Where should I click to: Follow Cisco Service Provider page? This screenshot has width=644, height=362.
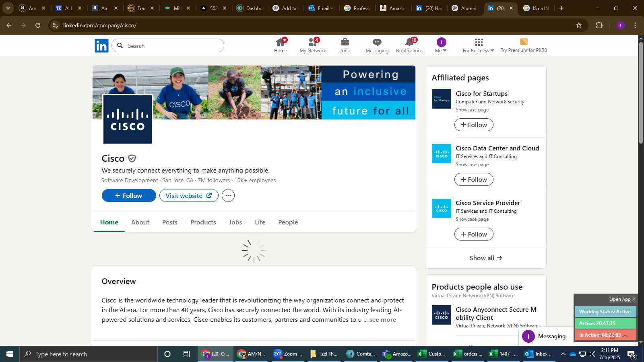[x=474, y=234]
